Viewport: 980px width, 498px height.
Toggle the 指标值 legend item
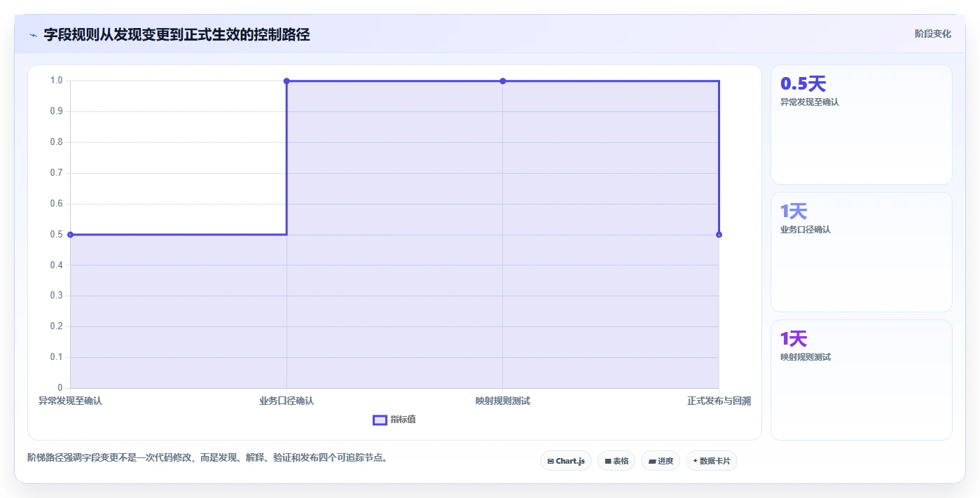click(394, 420)
